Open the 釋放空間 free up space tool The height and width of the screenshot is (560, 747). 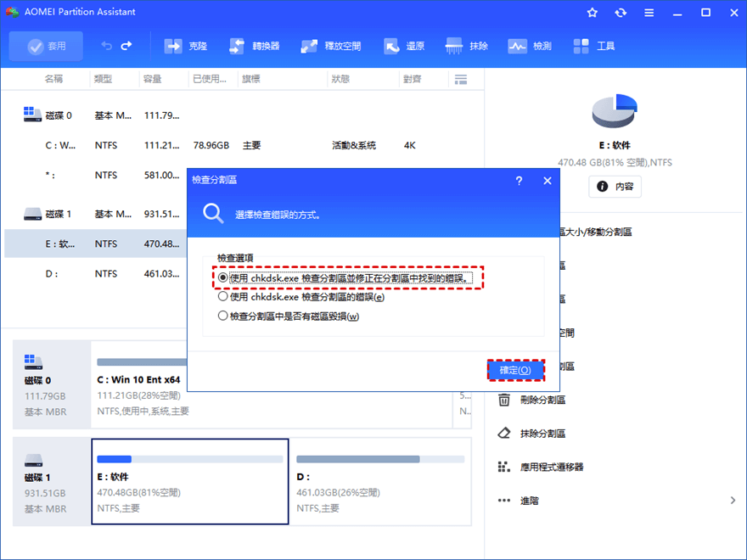[x=330, y=46]
